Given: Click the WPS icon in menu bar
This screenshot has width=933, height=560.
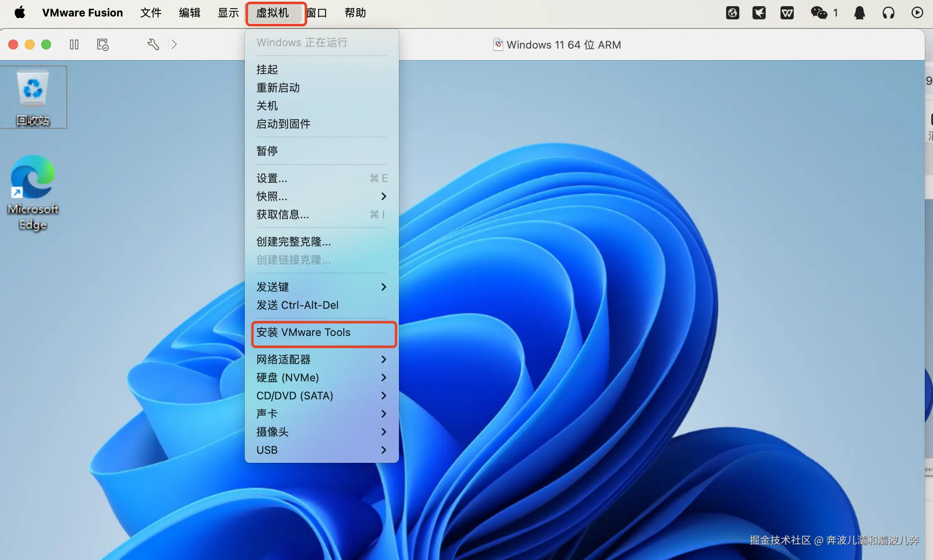Looking at the screenshot, I should point(787,13).
